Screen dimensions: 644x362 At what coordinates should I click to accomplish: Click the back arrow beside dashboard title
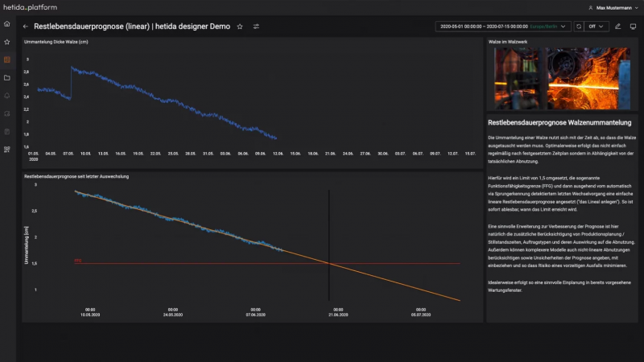tap(25, 27)
